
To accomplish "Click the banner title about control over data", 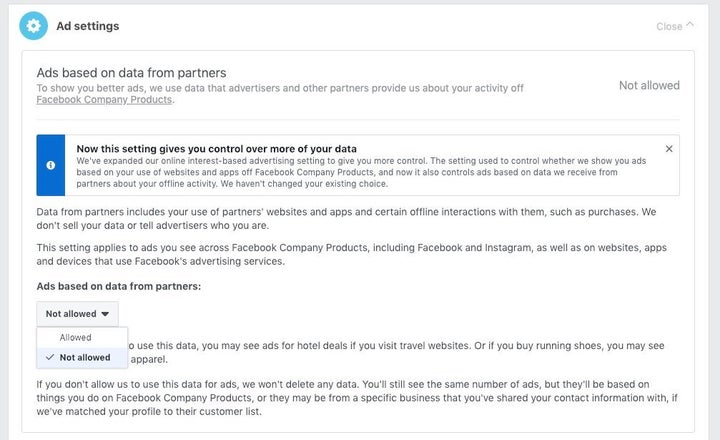I will [217, 149].
